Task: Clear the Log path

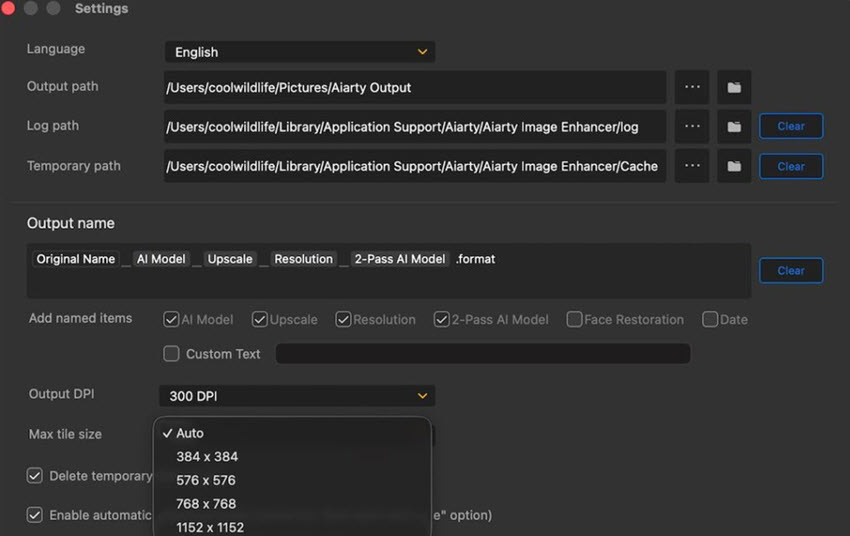Action: tap(791, 126)
